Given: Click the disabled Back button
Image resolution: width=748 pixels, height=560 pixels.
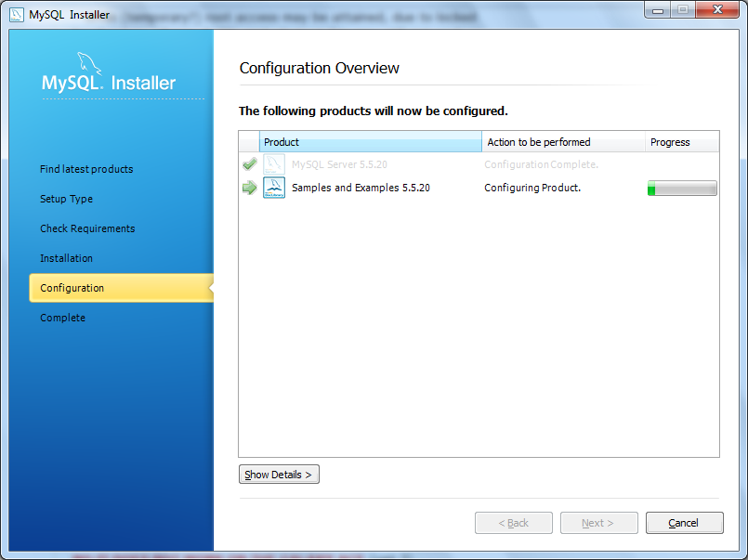Looking at the screenshot, I should coord(513,523).
